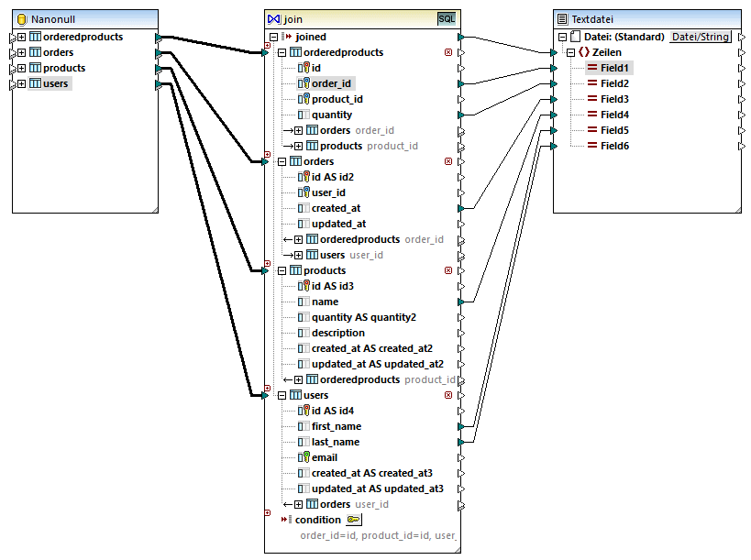Collapse the Zeilen node in Textdatei
The width and height of the screenshot is (751, 560).
pyautogui.click(x=569, y=53)
